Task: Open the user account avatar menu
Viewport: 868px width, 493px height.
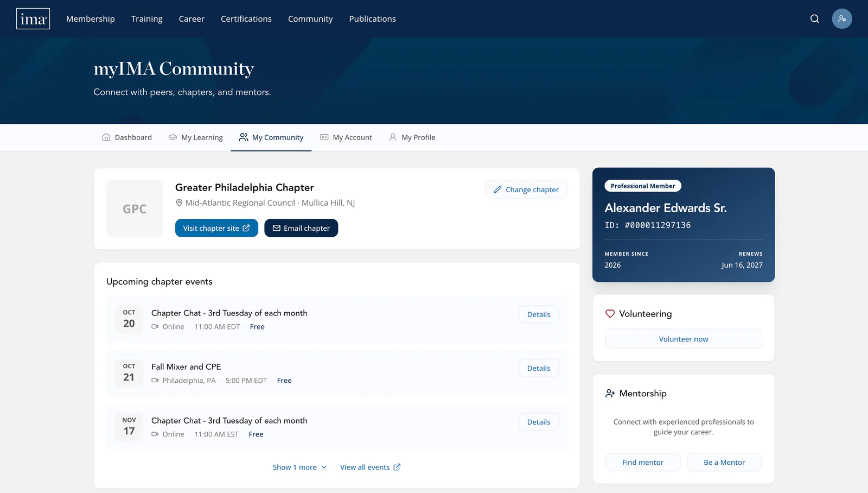Action: [x=842, y=19]
